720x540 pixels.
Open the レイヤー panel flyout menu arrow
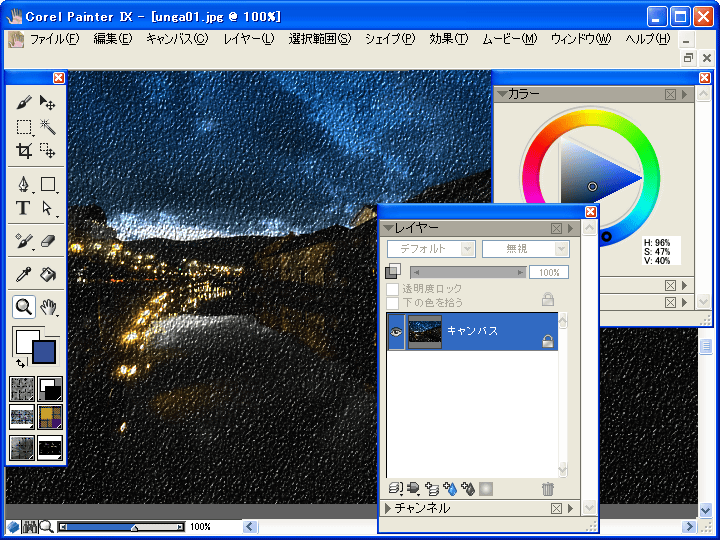click(571, 228)
